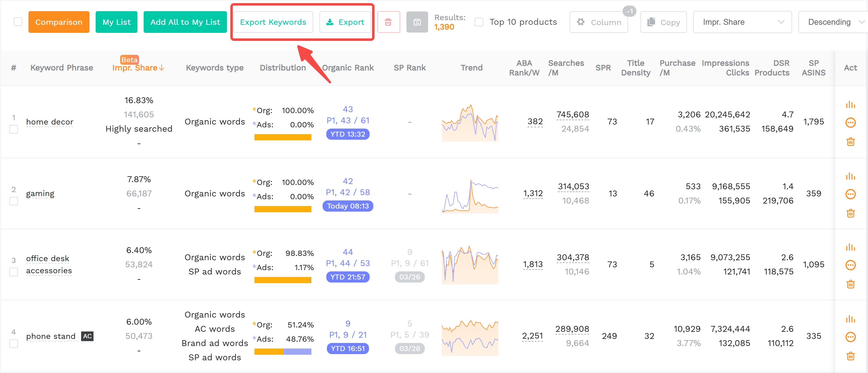Open the Column settings gear
868x373 pixels.
click(x=581, y=22)
